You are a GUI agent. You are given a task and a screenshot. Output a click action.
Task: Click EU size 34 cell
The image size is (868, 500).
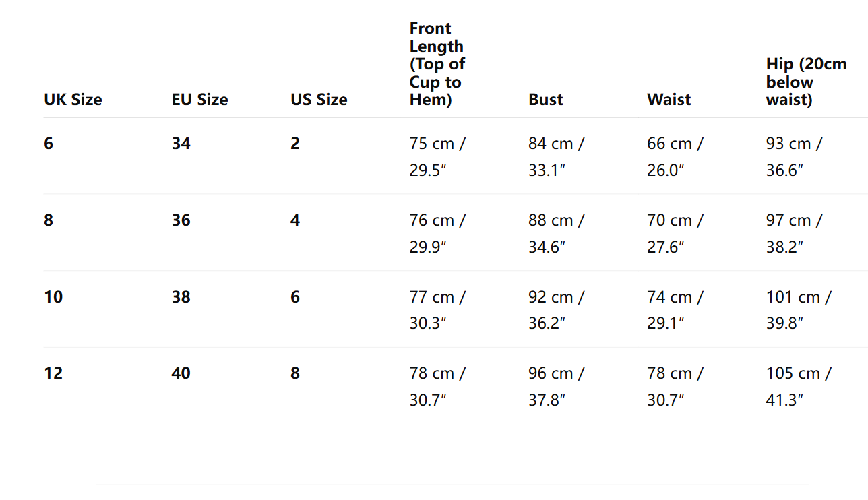[x=181, y=144]
